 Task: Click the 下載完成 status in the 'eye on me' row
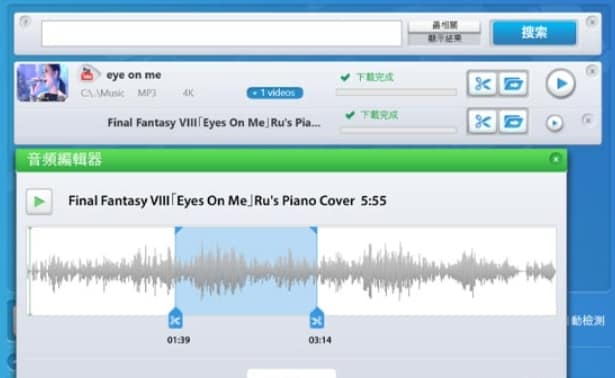[x=367, y=77]
